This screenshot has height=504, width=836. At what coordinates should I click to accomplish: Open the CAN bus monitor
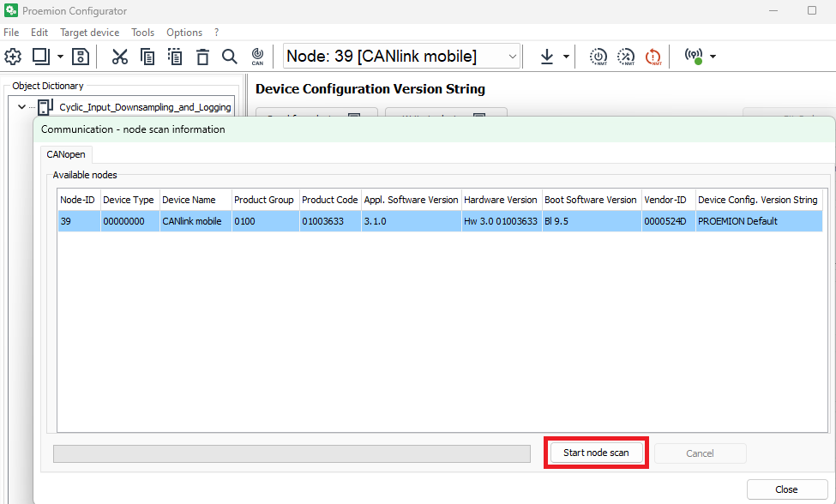[257, 57]
